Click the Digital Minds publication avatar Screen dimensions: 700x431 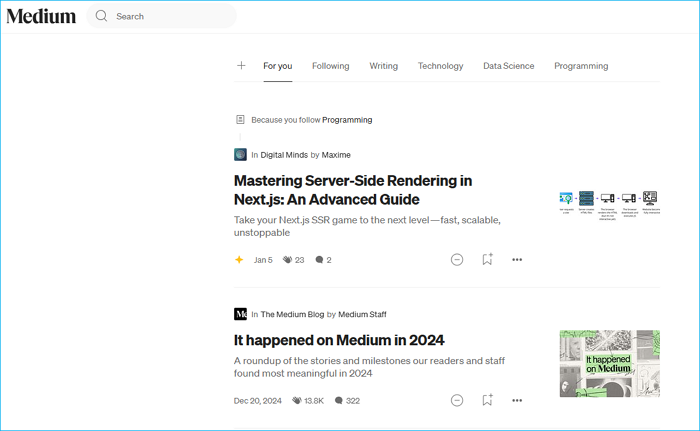click(240, 155)
